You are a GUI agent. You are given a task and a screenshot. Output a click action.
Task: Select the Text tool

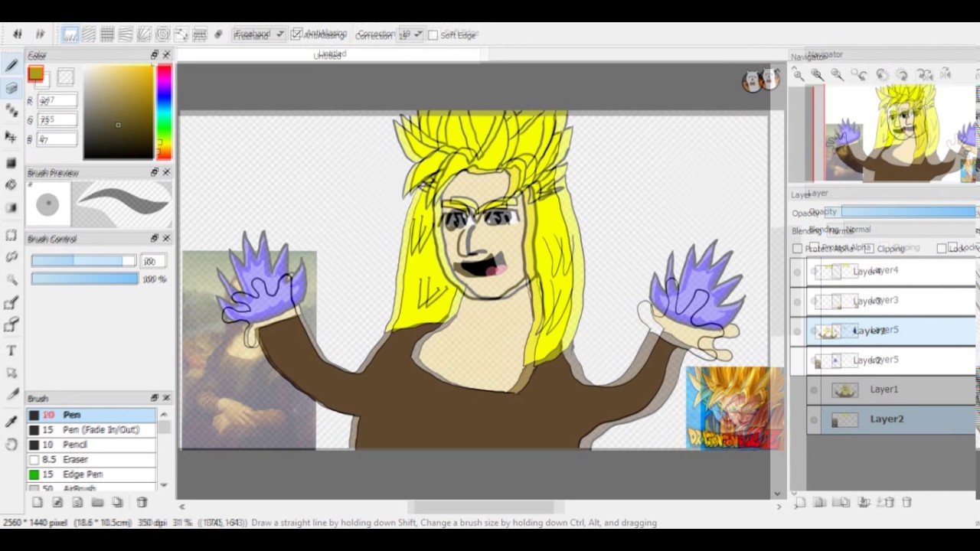[11, 350]
